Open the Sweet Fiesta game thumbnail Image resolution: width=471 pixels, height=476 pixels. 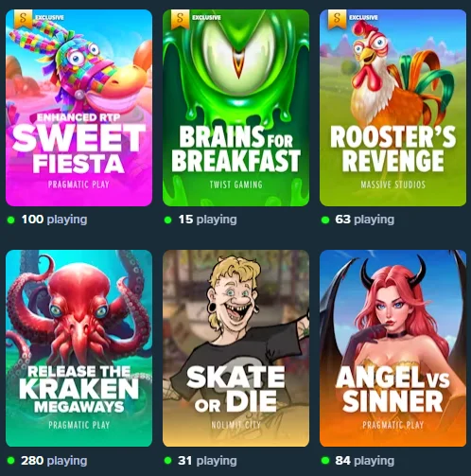pyautogui.click(x=78, y=108)
